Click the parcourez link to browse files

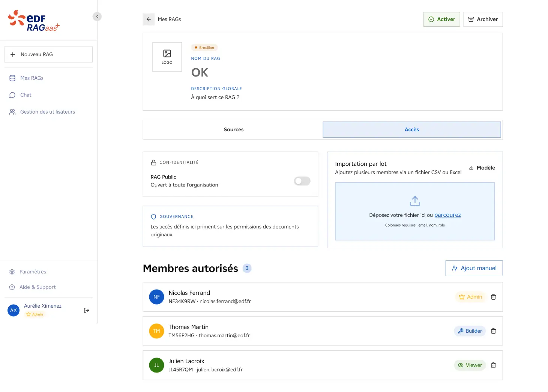click(x=447, y=215)
